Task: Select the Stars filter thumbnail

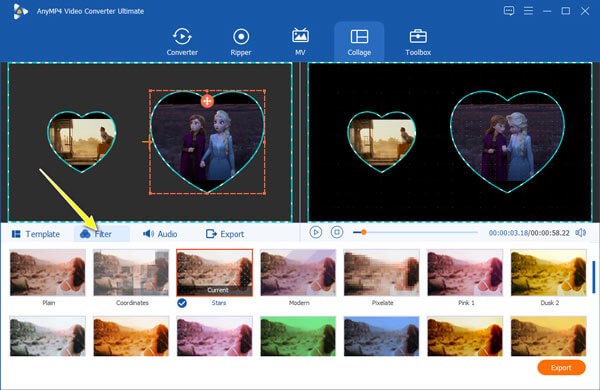Action: [x=215, y=273]
